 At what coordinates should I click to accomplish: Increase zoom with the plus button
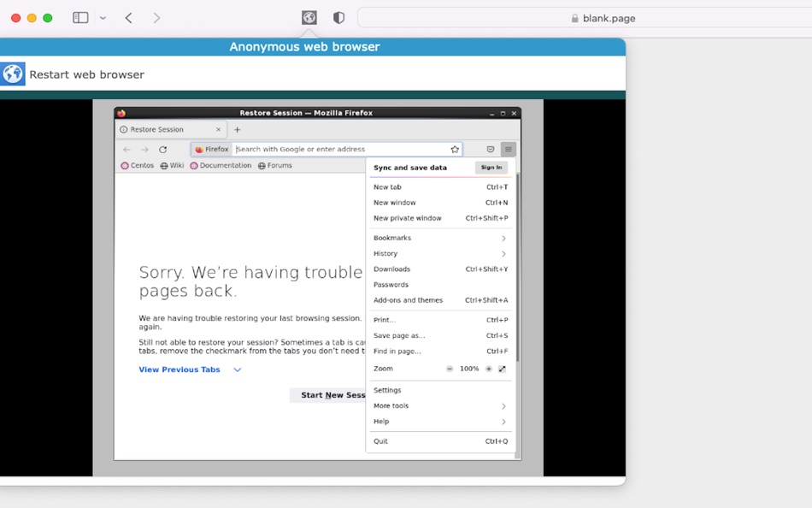pos(488,369)
